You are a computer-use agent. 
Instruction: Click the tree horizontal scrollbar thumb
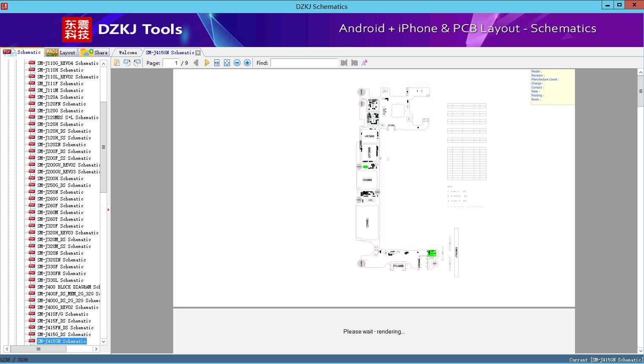[x=38, y=349]
